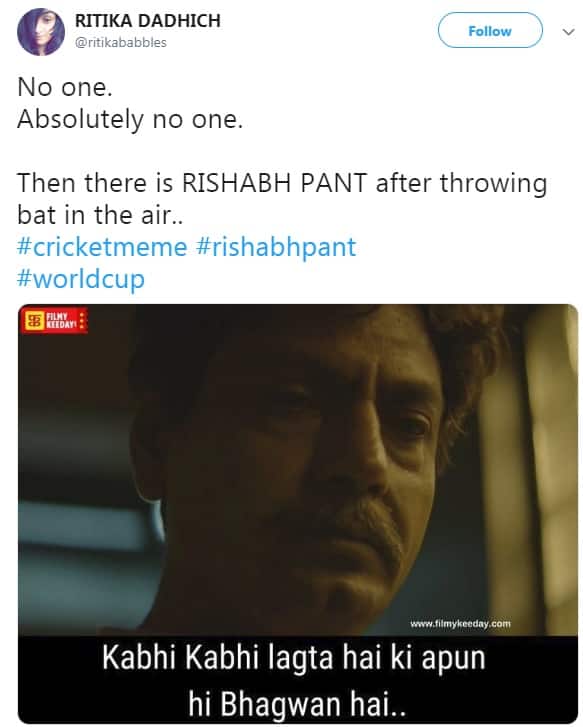Click the words RISHABH PANT in tweet
This screenshot has height=727, width=583.
point(275,183)
